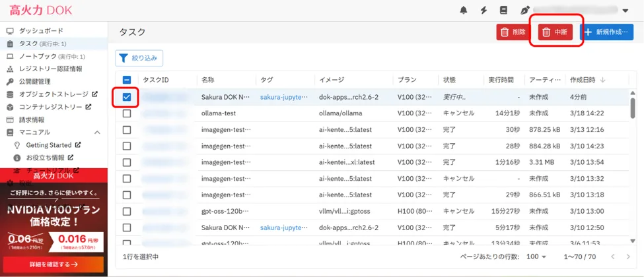Click the タスク clipboard icon in sidebar
644x277 pixels.
point(11,44)
